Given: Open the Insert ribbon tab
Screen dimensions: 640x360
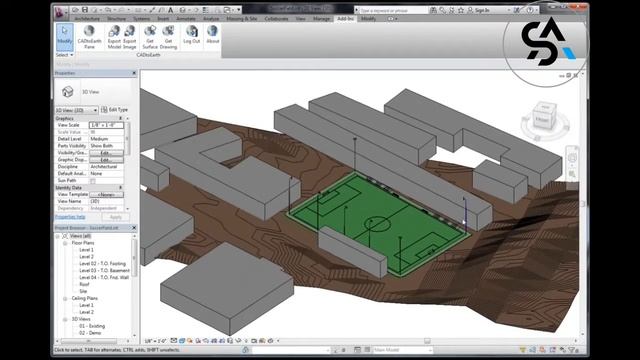Looking at the screenshot, I should pyautogui.click(x=163, y=19).
